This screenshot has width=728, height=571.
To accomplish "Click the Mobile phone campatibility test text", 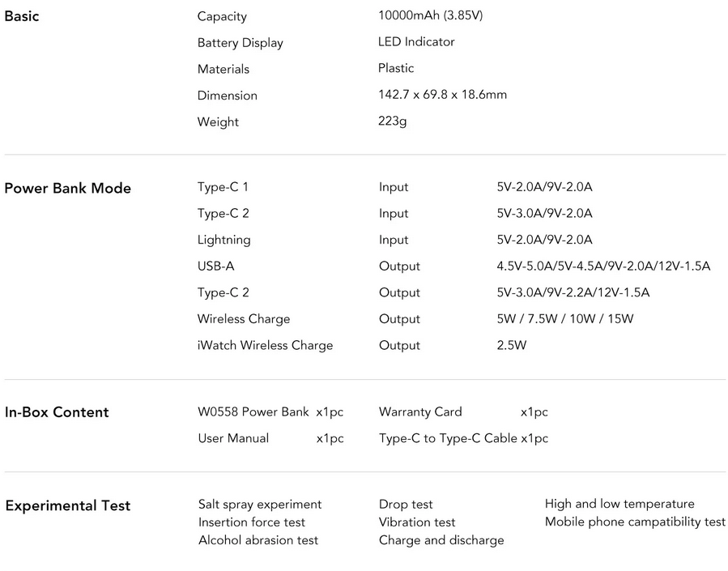I will (x=635, y=522).
